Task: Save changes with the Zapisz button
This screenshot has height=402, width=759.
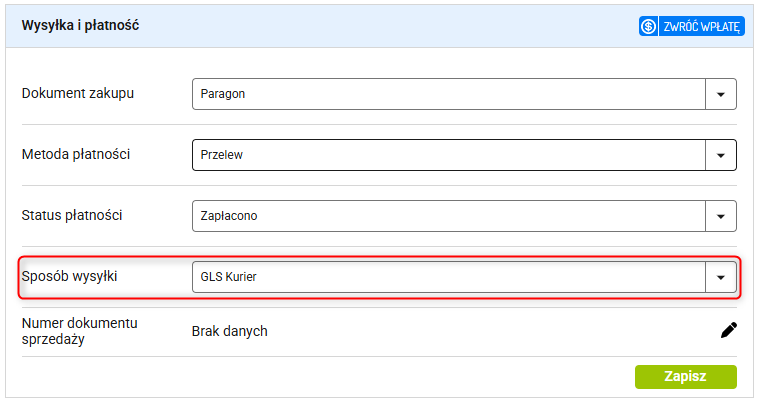Action: [x=686, y=376]
